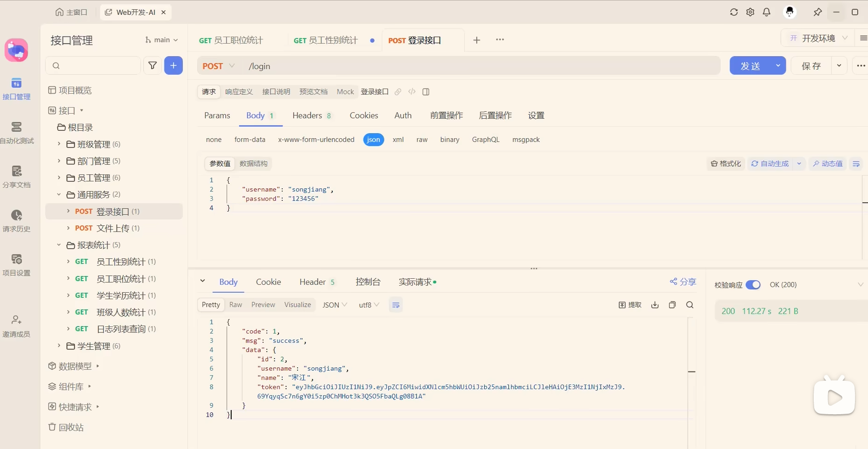The image size is (868, 449).
Task: Click the code generation icon beside 登录接口
Action: (412, 92)
